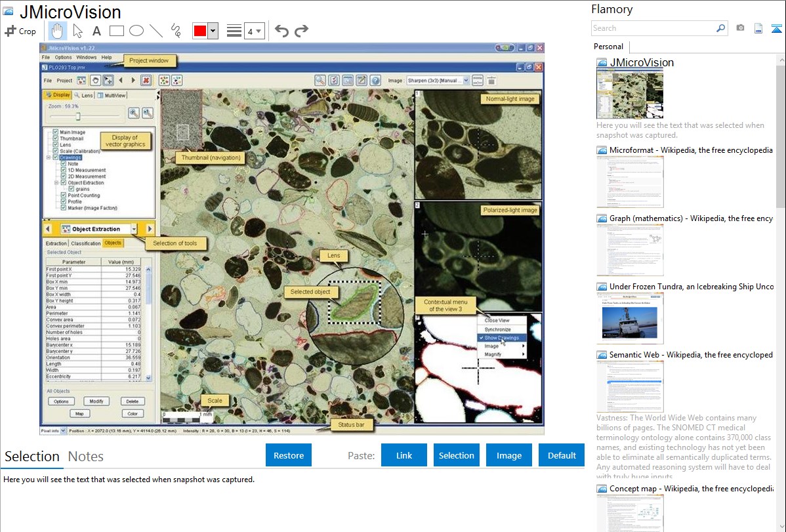
Task: Activate the hand pan tool
Action: 57,31
